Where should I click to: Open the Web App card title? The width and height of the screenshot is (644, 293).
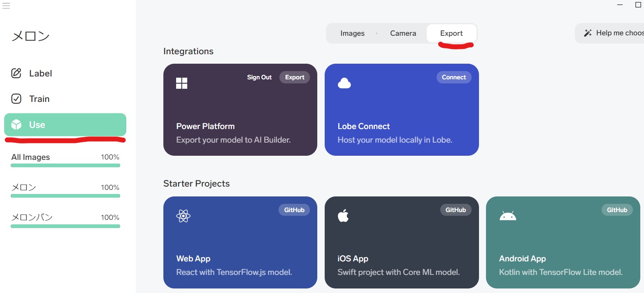[x=193, y=259]
